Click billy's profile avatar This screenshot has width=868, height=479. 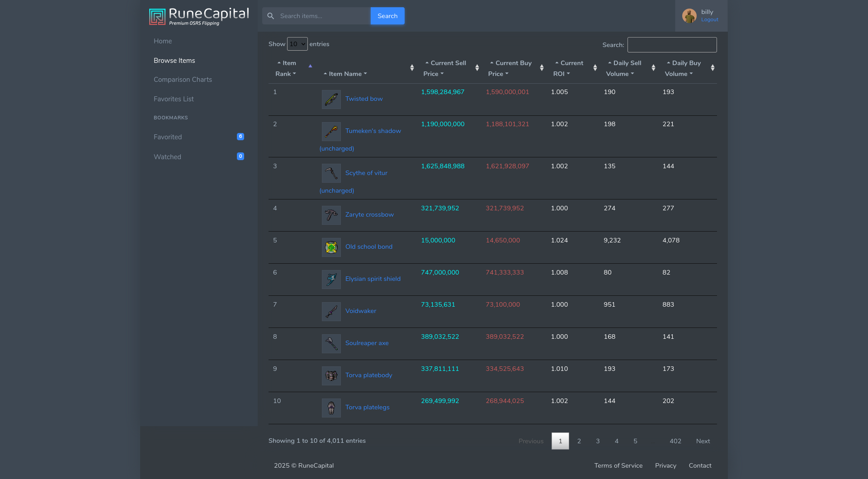689,16
